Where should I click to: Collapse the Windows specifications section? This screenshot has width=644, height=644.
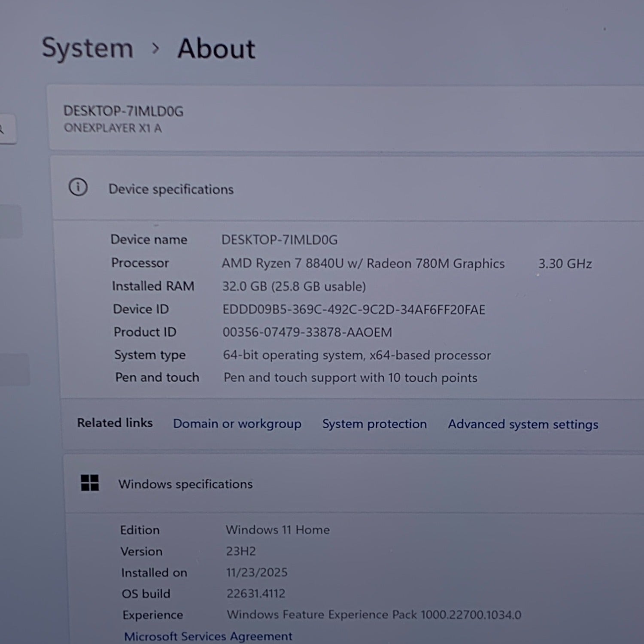click(x=185, y=484)
